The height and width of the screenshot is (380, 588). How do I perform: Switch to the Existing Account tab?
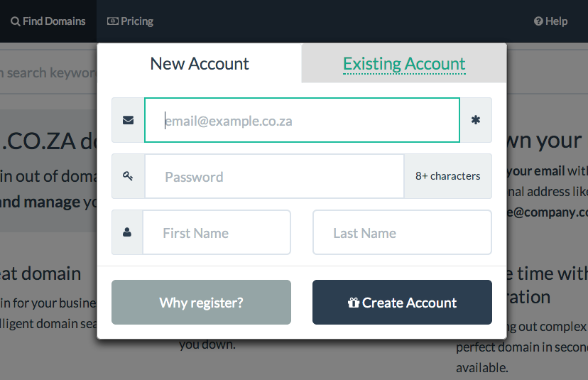404,64
